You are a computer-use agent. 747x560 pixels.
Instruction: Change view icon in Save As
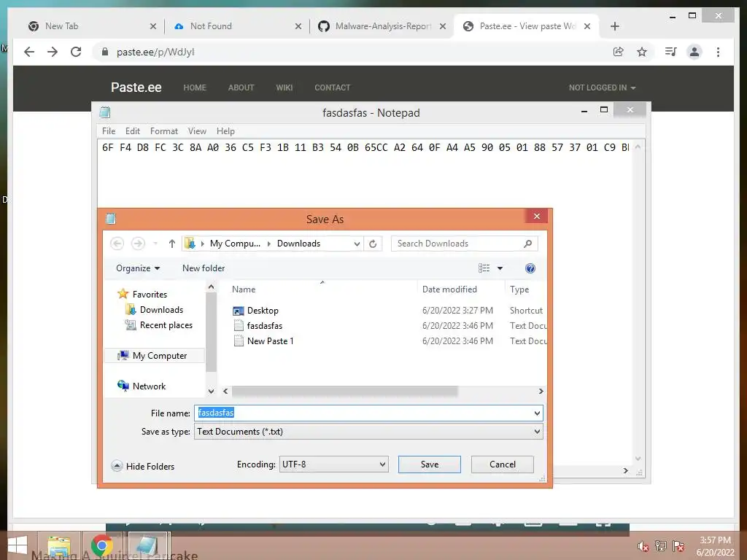[484, 268]
